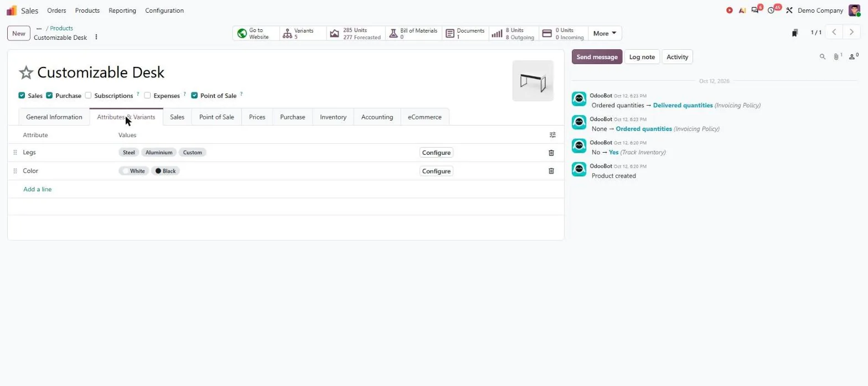Open the Products menu
The image size is (868, 386).
pyautogui.click(x=87, y=11)
